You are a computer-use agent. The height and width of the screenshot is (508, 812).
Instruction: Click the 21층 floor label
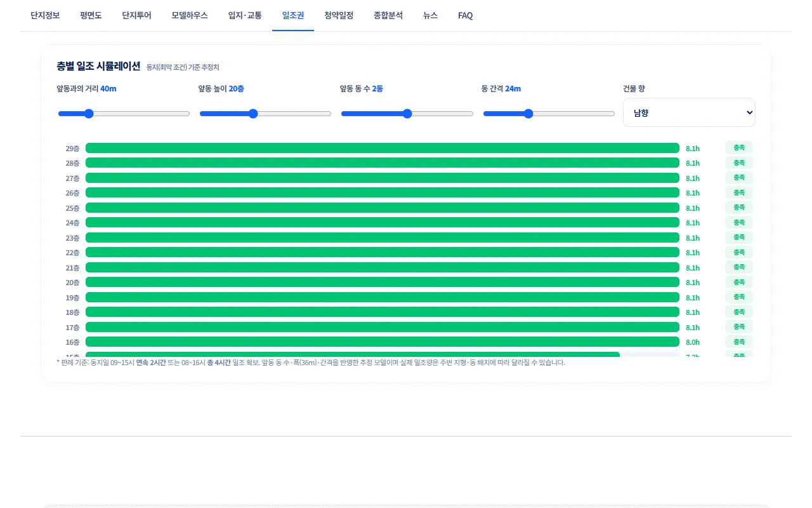click(x=72, y=268)
